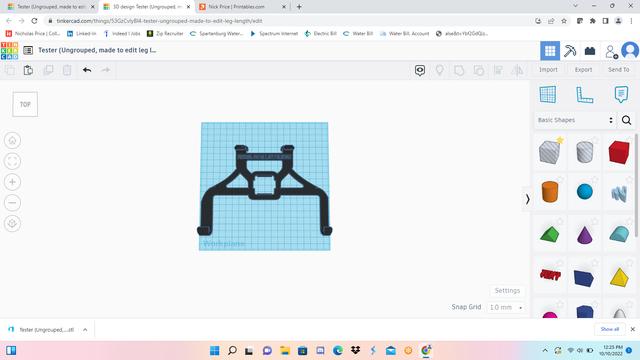The width and height of the screenshot is (640, 360).
Task: Switch to 3D design grid view
Action: (550, 51)
